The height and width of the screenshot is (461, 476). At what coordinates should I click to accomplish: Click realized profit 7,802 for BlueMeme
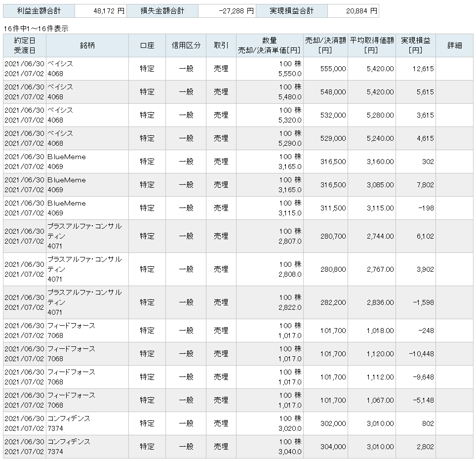click(425, 185)
